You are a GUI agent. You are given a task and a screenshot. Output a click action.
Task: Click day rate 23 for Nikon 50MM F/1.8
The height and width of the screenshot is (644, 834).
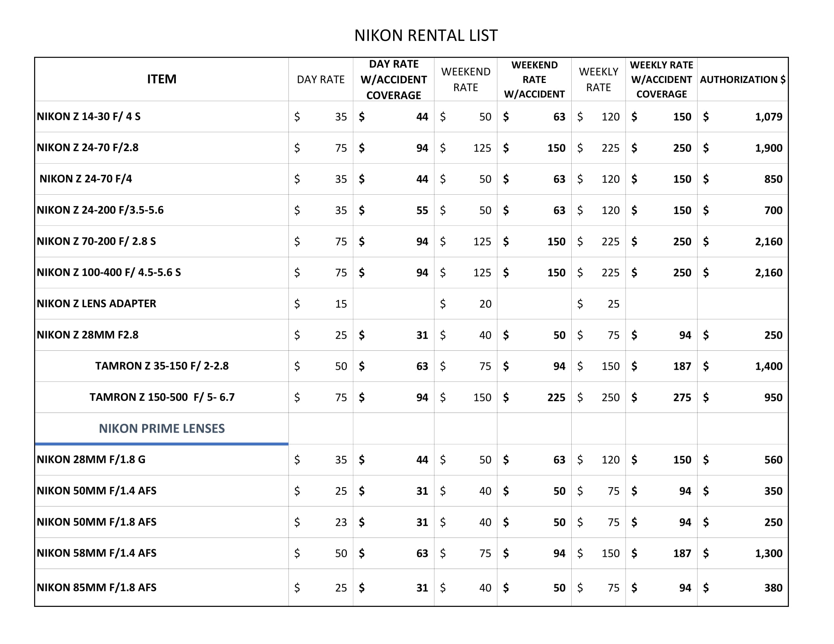point(341,522)
